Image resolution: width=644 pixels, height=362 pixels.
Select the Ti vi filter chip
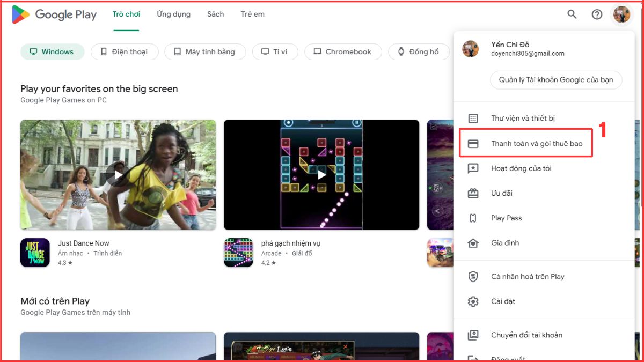point(275,51)
